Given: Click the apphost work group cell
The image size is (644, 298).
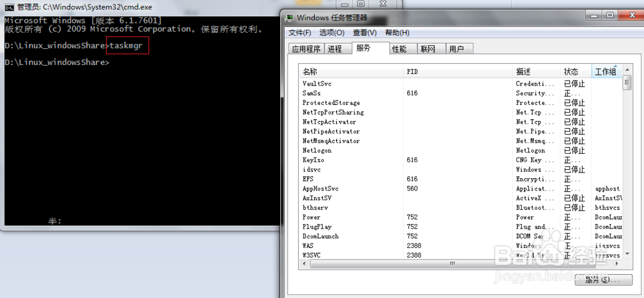Looking at the screenshot, I should click(x=607, y=189).
